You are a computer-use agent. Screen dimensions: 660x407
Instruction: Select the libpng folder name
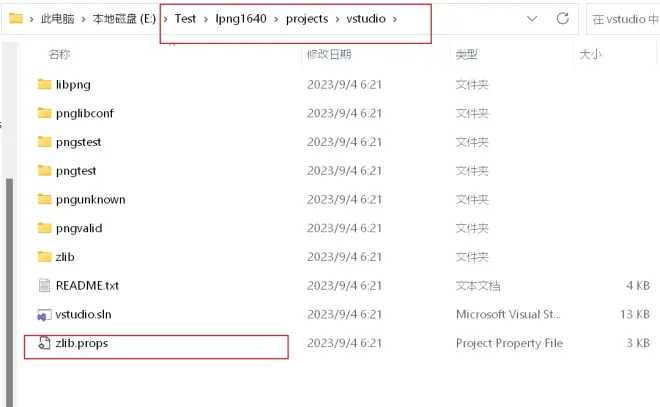click(73, 85)
